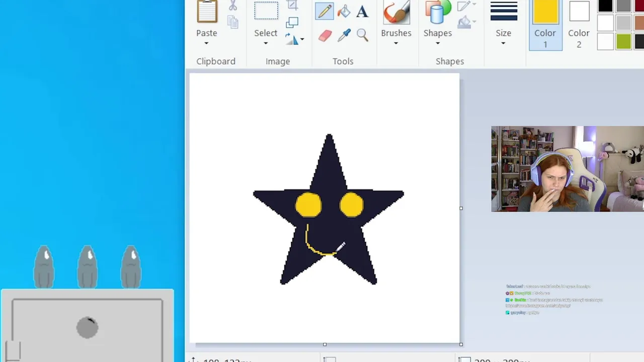Select the Color picker eyedropper tool

coord(344,35)
